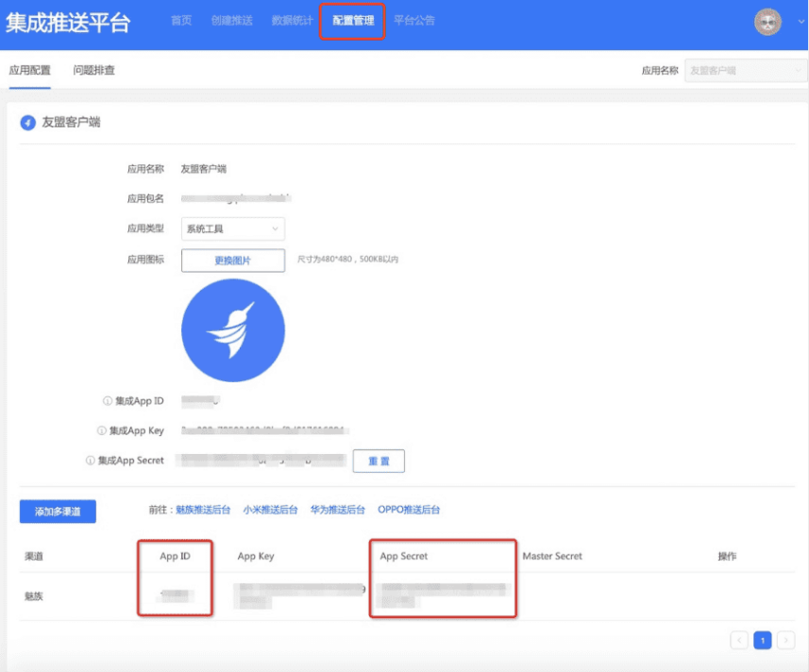
Task: Click the large app icon image
Action: coord(233,330)
